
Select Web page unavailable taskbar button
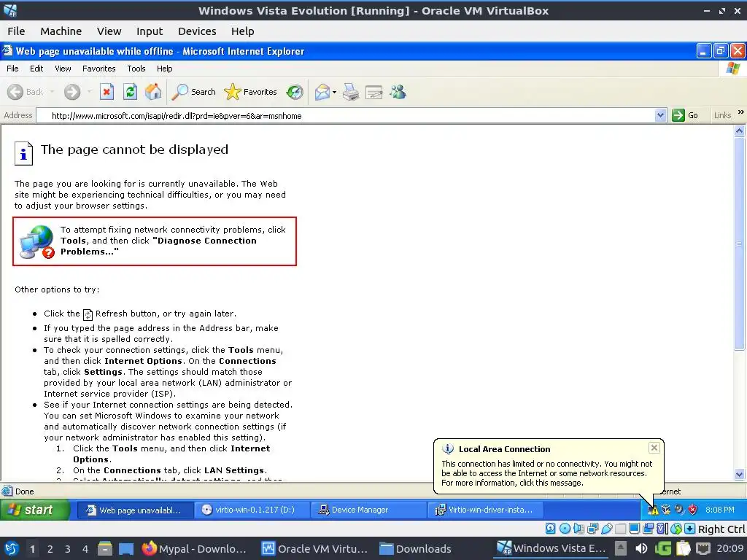pos(134,510)
